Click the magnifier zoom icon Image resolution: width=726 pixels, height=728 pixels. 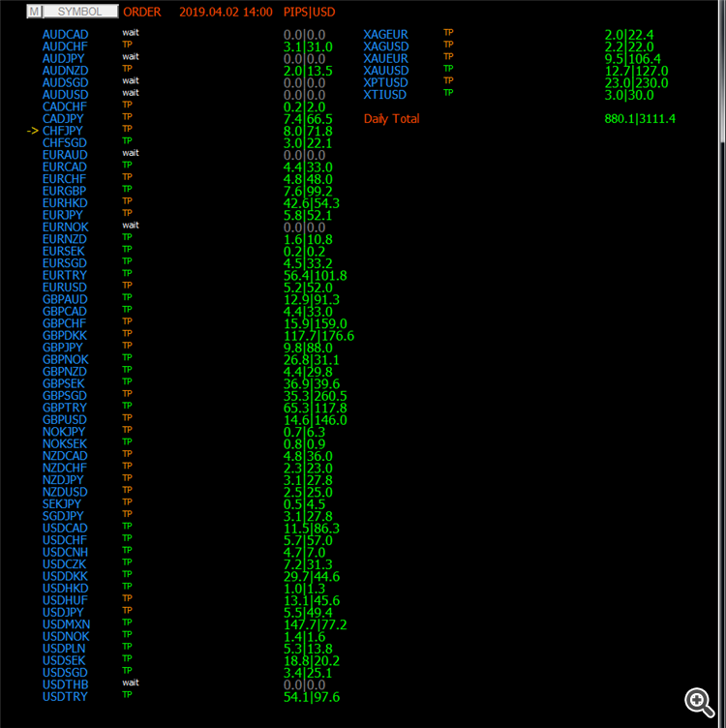click(x=700, y=702)
